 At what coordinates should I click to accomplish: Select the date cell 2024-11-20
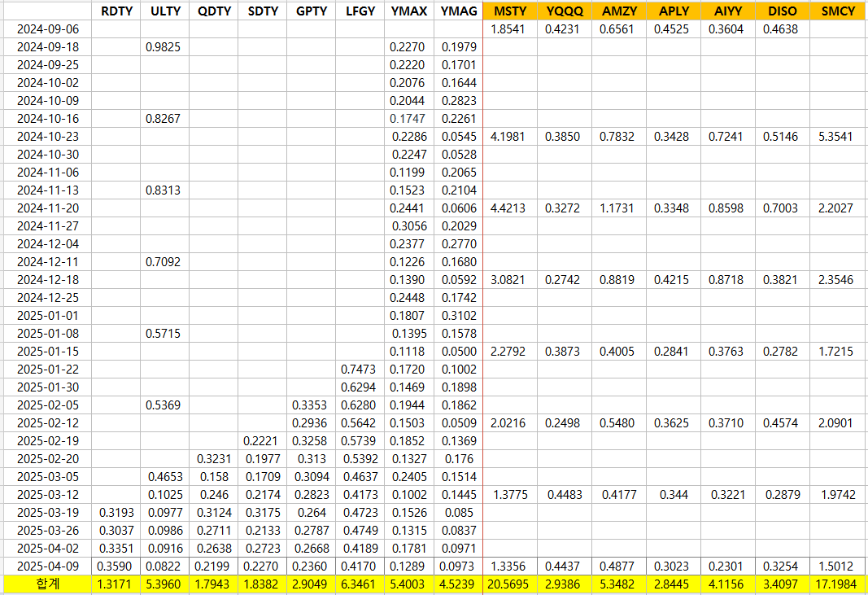point(48,208)
